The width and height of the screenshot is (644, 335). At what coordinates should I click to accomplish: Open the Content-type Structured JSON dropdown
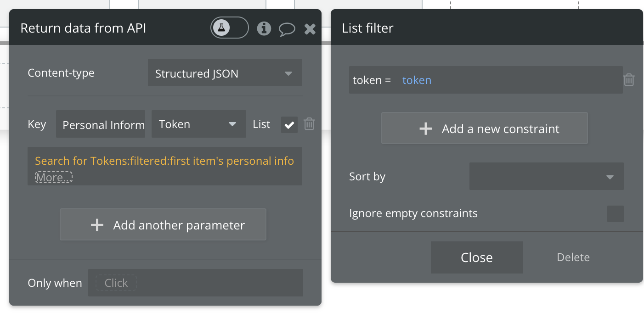tap(225, 73)
